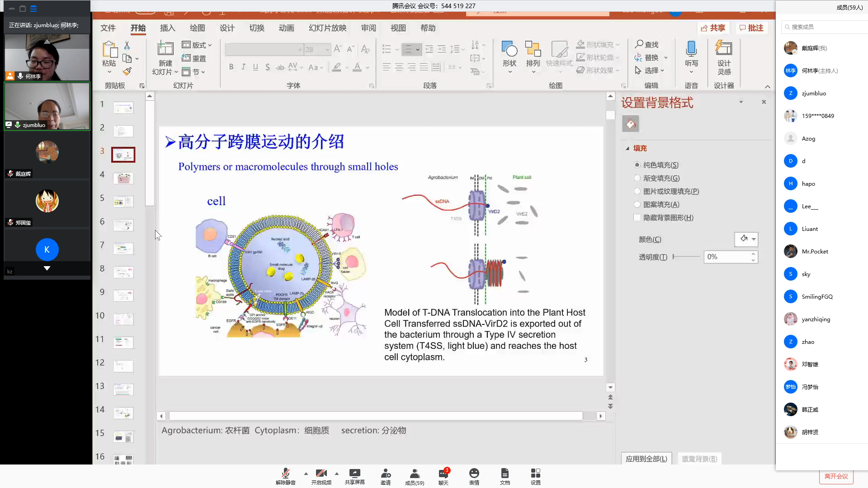The width and height of the screenshot is (868, 488).
Task: Open the fill color dropdown
Action: pyautogui.click(x=754, y=239)
